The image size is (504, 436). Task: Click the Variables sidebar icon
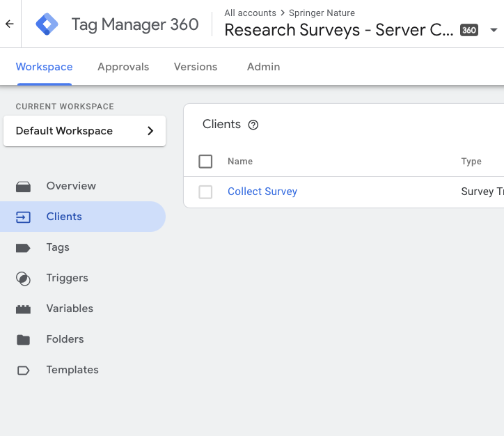pos(23,309)
